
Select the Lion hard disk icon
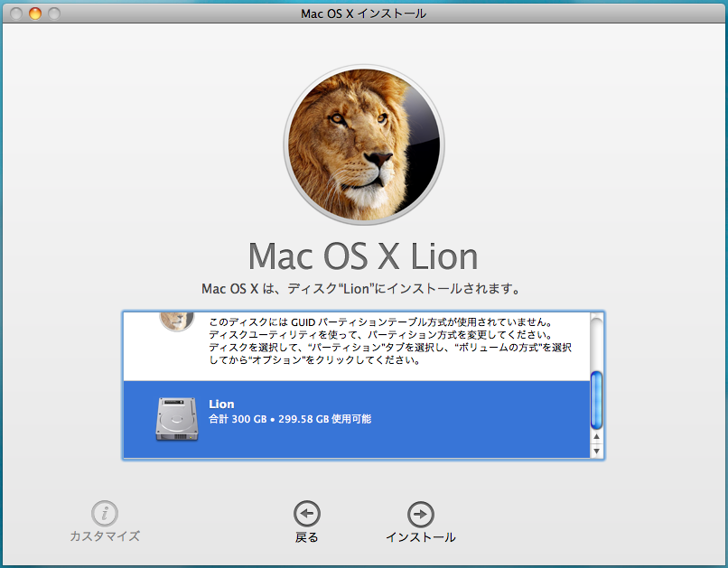[177, 419]
